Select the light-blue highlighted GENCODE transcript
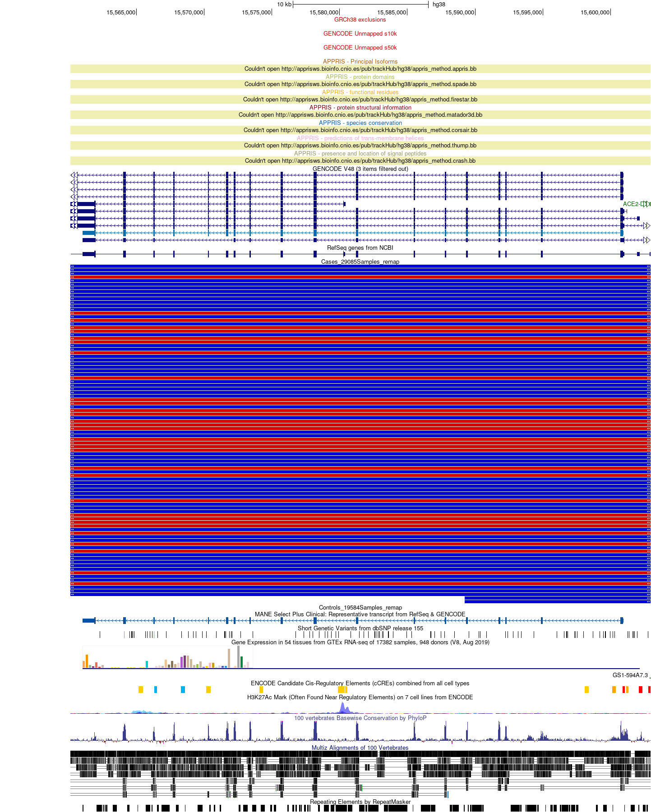 353,233
